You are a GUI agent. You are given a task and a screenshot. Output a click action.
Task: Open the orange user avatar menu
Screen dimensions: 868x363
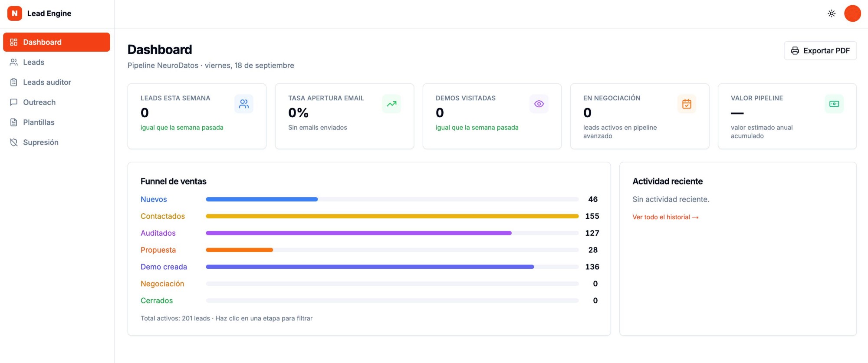[x=852, y=13]
